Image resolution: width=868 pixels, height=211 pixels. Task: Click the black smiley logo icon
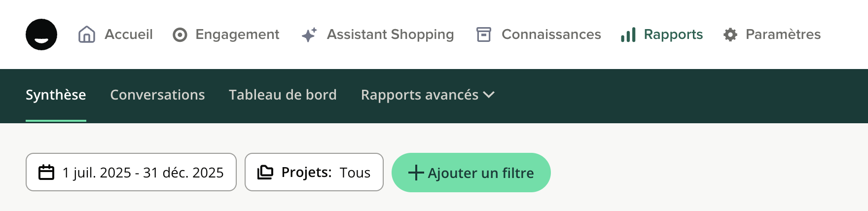point(41,35)
